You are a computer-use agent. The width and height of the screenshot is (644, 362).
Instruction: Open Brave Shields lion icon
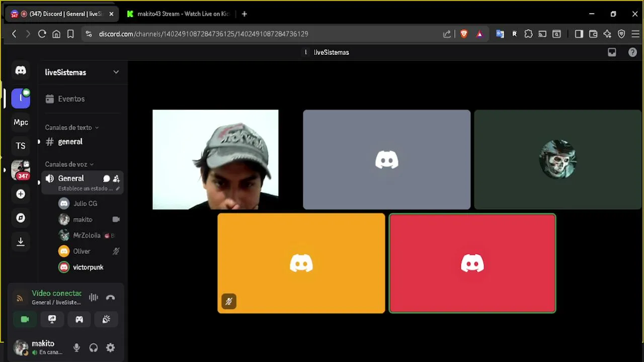coord(464,34)
